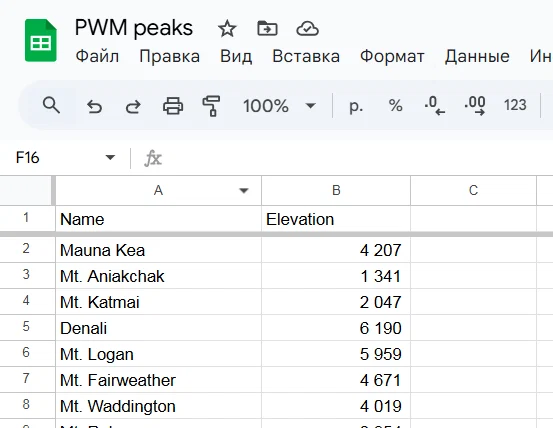Print the spreadsheet

[x=173, y=105]
